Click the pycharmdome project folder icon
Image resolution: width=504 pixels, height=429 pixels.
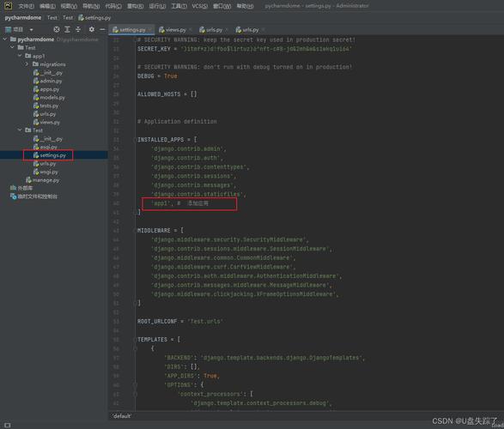tap(13, 39)
